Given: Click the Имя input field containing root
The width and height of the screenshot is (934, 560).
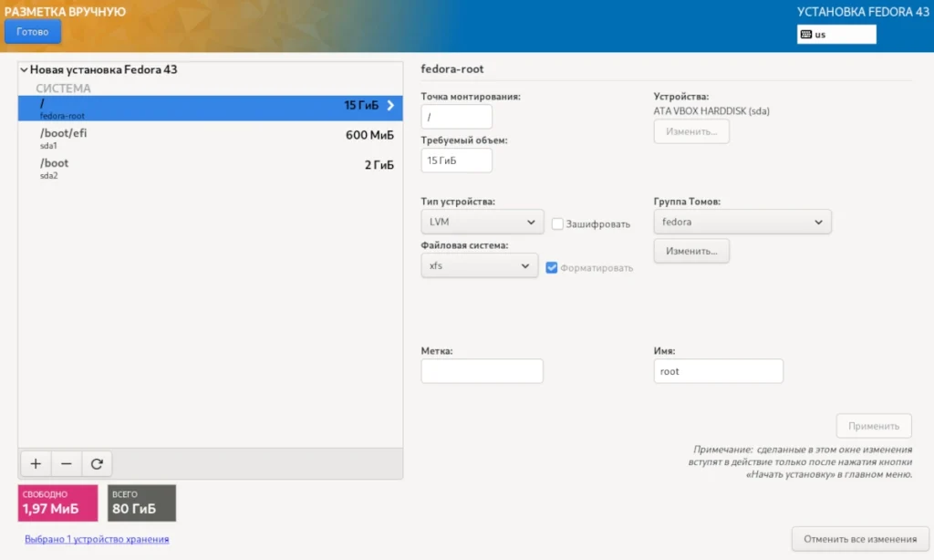Looking at the screenshot, I should [719, 370].
